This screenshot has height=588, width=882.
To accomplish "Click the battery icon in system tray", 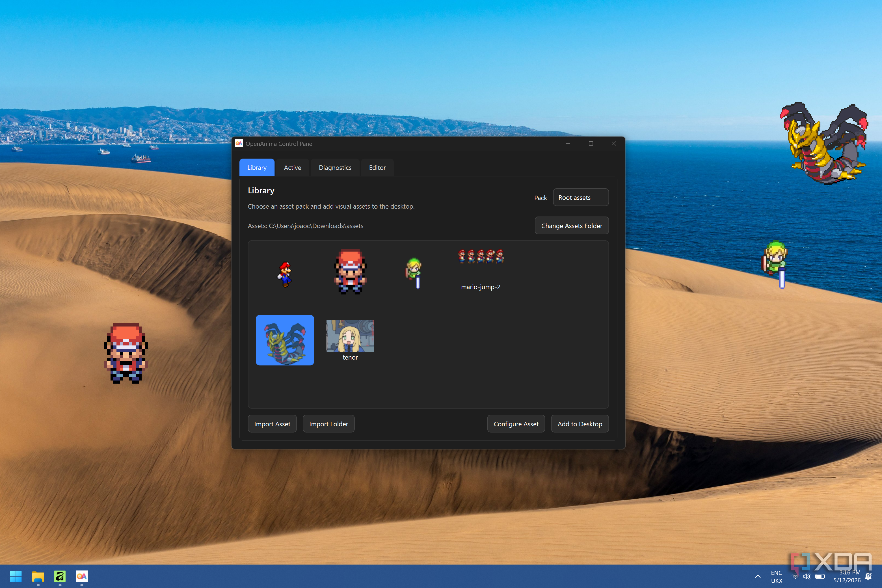I will pos(820,577).
